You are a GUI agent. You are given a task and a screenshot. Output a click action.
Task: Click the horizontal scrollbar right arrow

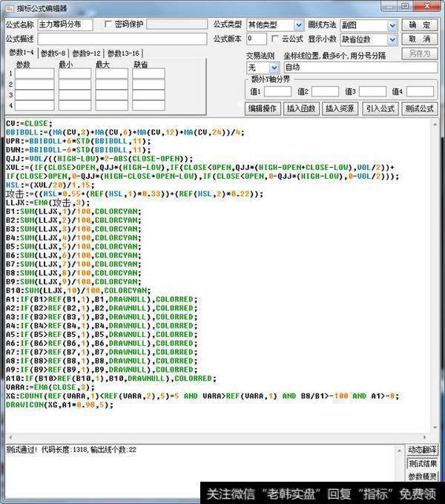click(x=425, y=437)
